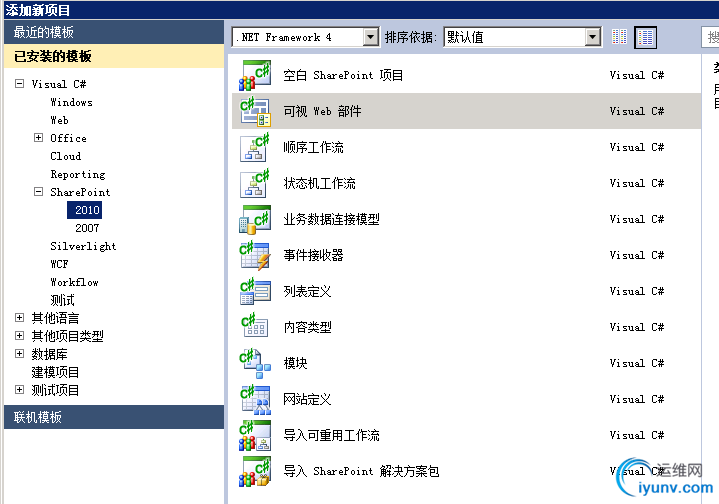Image resolution: width=719 pixels, height=504 pixels.
Task: Click the 内容类型 name text
Action: [x=307, y=327]
